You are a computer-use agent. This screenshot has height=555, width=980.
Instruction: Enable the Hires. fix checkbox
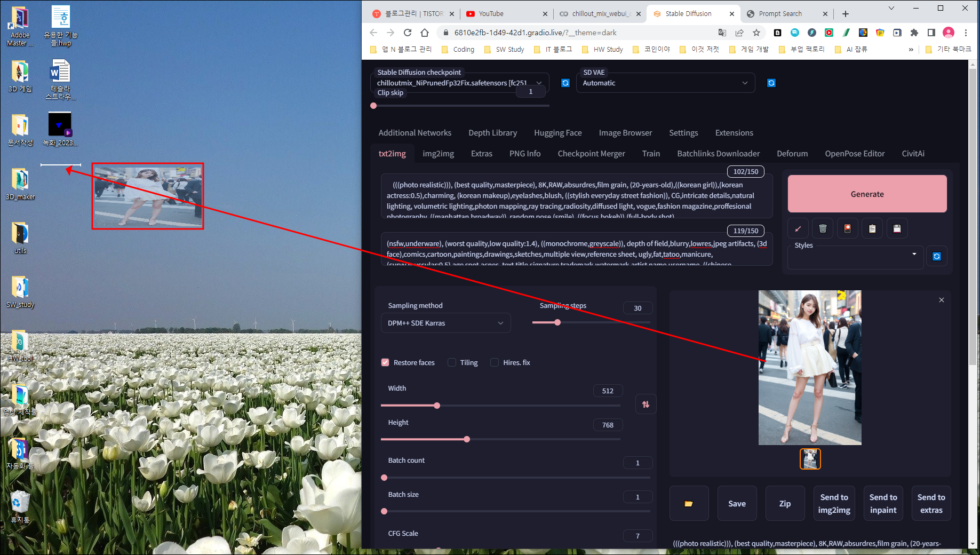tap(495, 362)
